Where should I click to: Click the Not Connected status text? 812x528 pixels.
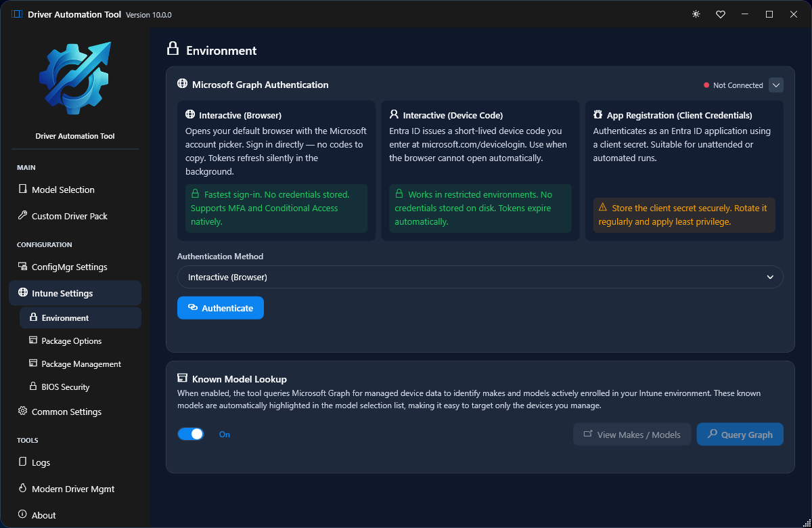coord(738,85)
